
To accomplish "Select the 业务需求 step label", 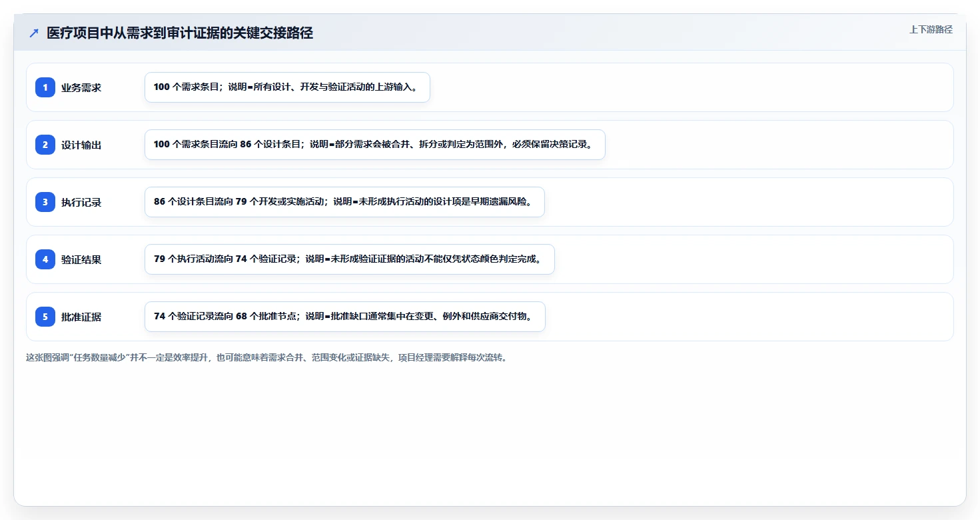I will pyautogui.click(x=81, y=87).
